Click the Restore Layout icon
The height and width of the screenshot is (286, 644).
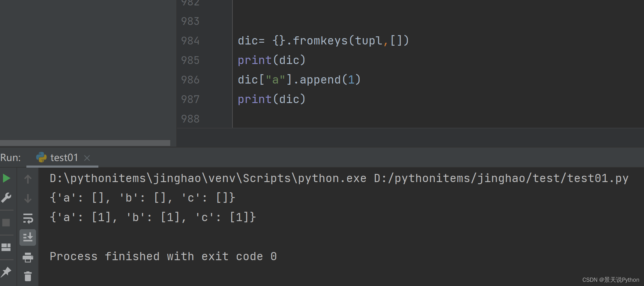[x=6, y=247]
